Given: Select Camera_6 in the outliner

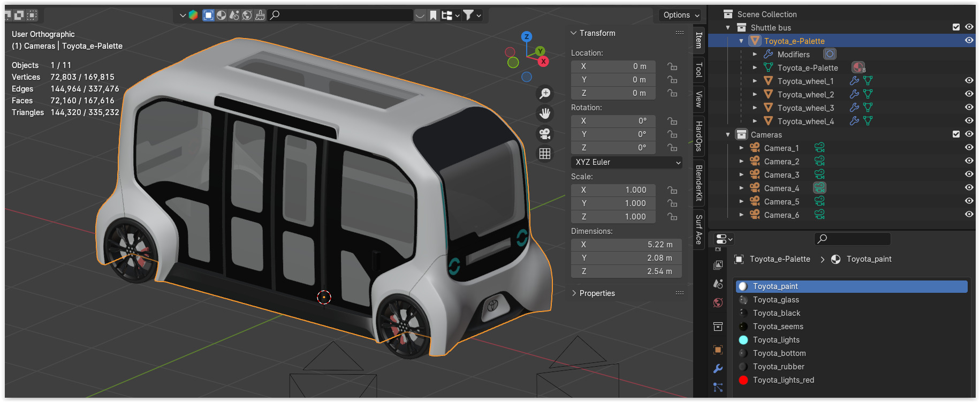Looking at the screenshot, I should pyautogui.click(x=781, y=215).
